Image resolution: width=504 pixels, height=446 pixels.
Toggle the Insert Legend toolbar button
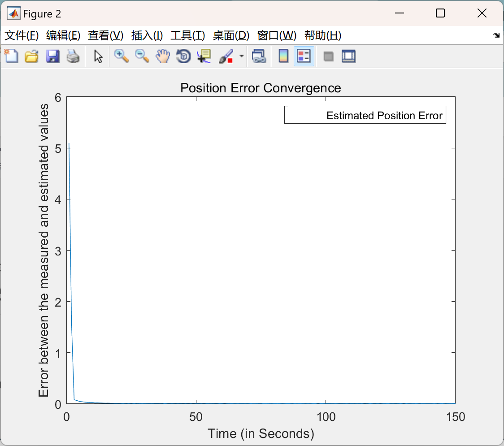tap(304, 56)
